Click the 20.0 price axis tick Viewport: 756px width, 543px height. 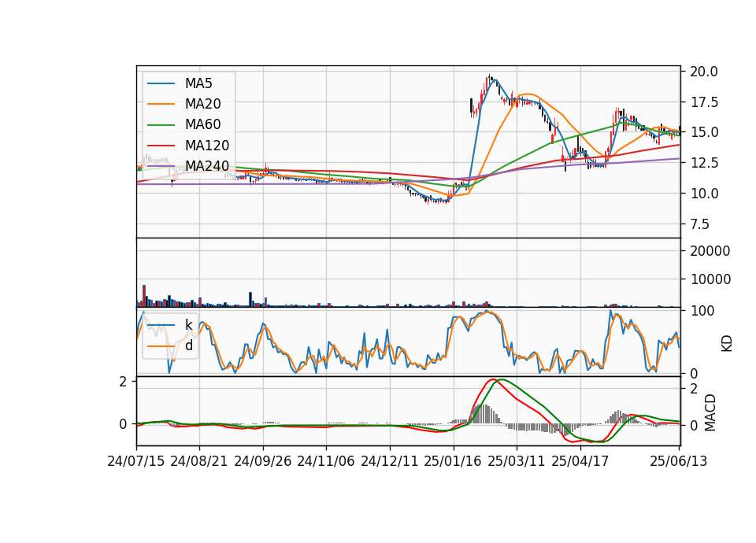pyautogui.click(x=703, y=72)
